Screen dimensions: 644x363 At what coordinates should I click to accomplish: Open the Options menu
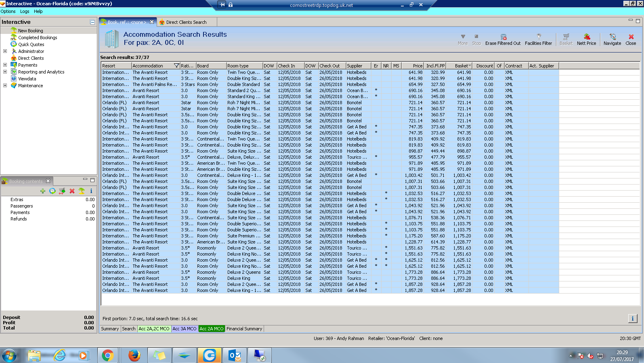[x=8, y=11]
